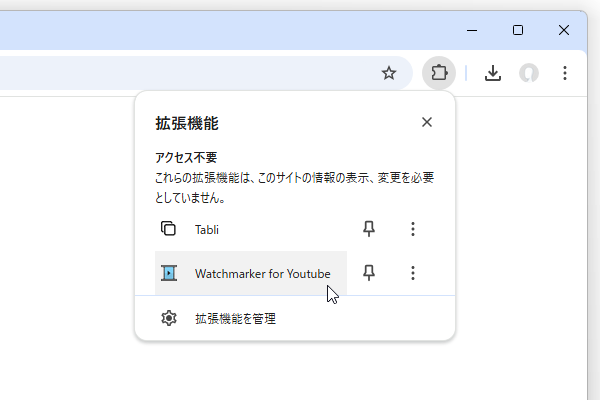
Task: Close the 拡張機能 popup
Action: 427,122
